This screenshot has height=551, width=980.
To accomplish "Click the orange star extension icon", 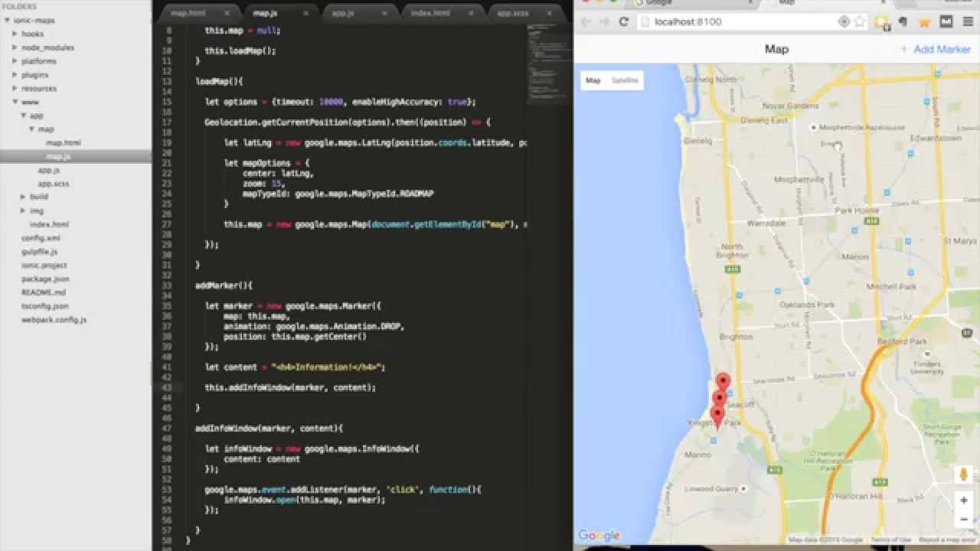I will point(924,21).
